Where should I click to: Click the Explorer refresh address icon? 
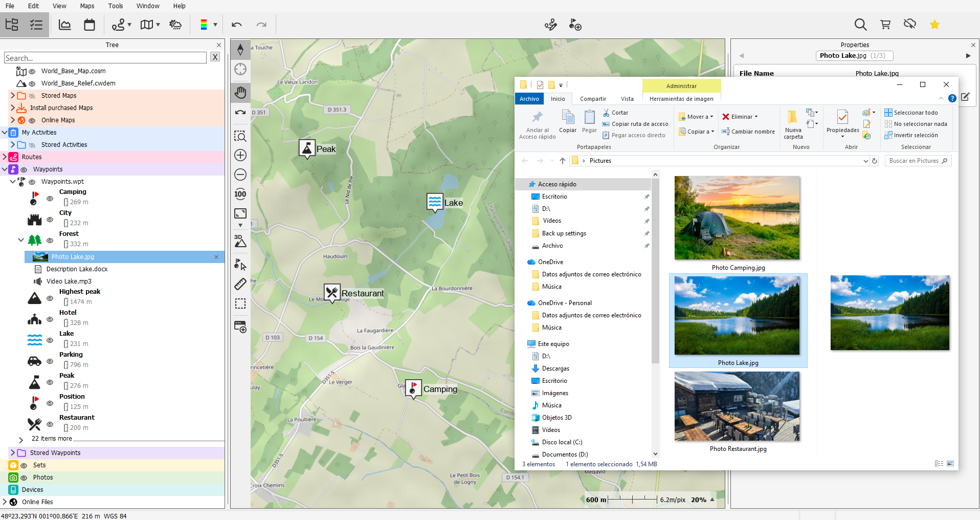875,161
